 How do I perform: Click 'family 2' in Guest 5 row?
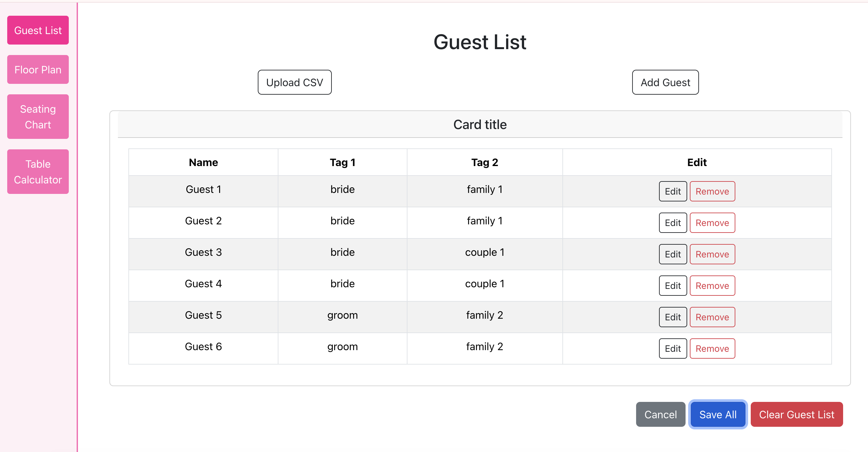pyautogui.click(x=484, y=315)
